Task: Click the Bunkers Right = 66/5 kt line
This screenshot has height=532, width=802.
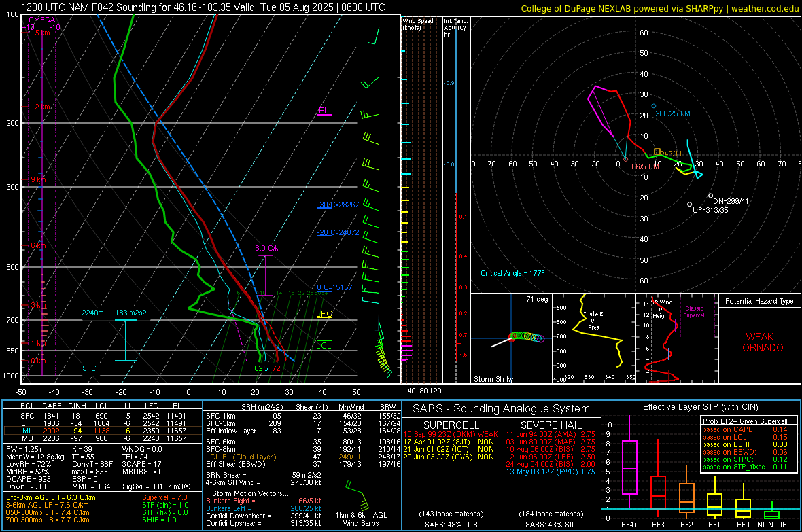Action: tap(264, 501)
